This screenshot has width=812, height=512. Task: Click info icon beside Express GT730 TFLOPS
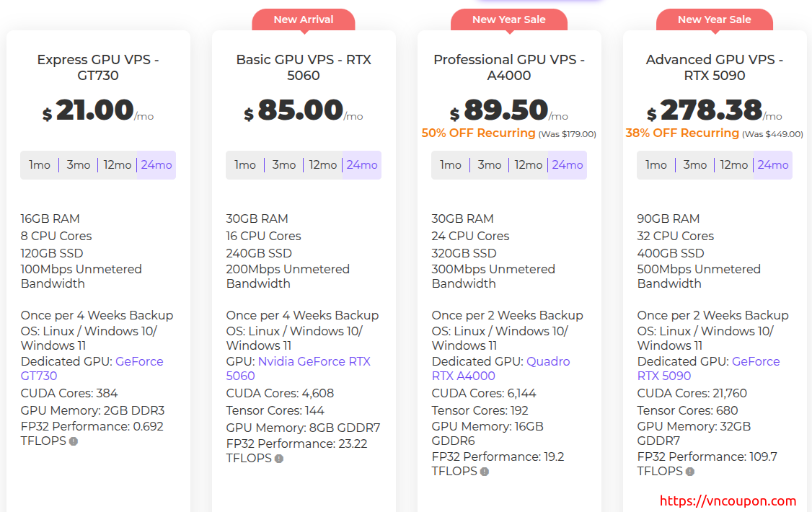pos(73,441)
